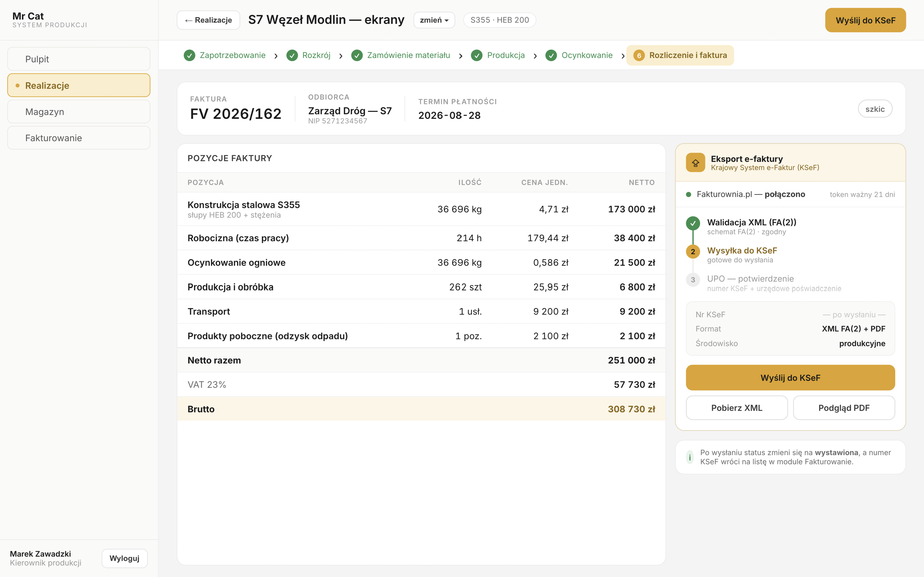Open Fakturowanie in the sidebar

click(x=79, y=138)
